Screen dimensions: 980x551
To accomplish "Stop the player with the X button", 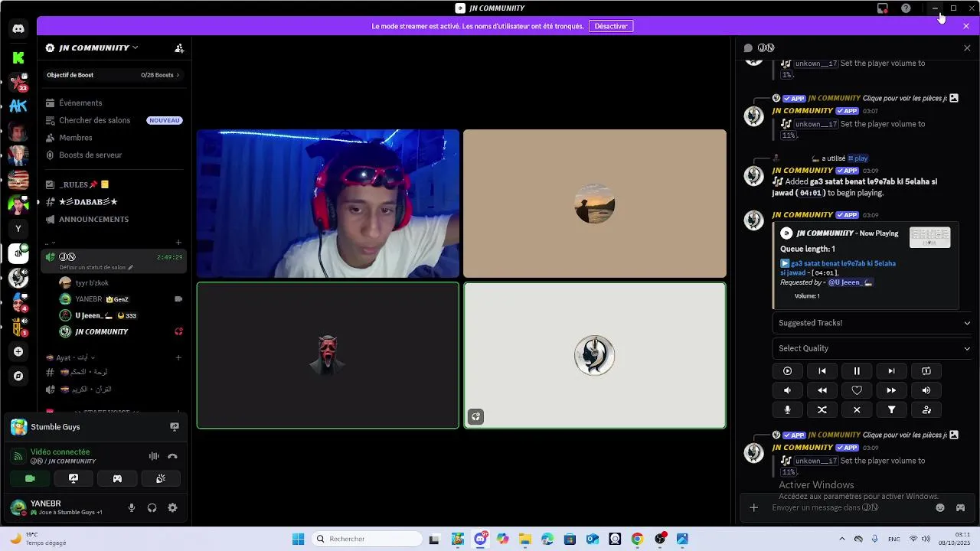I will 857,410.
